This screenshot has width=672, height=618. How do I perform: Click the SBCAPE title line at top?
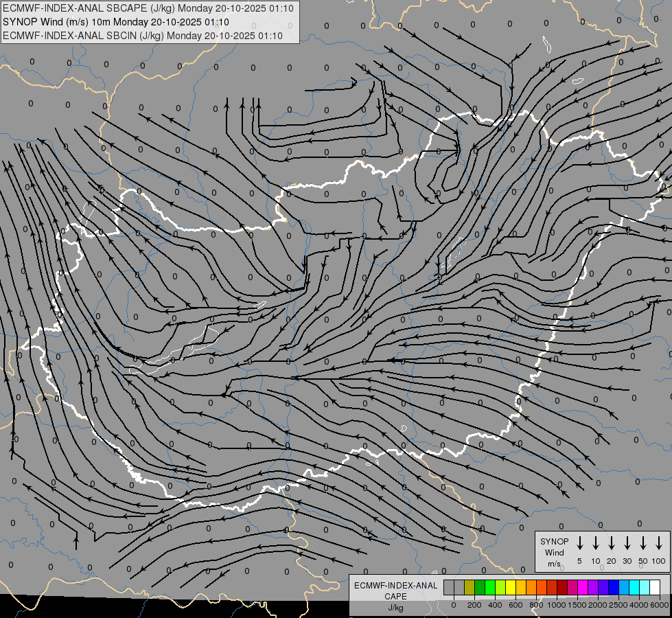pyautogui.click(x=148, y=8)
